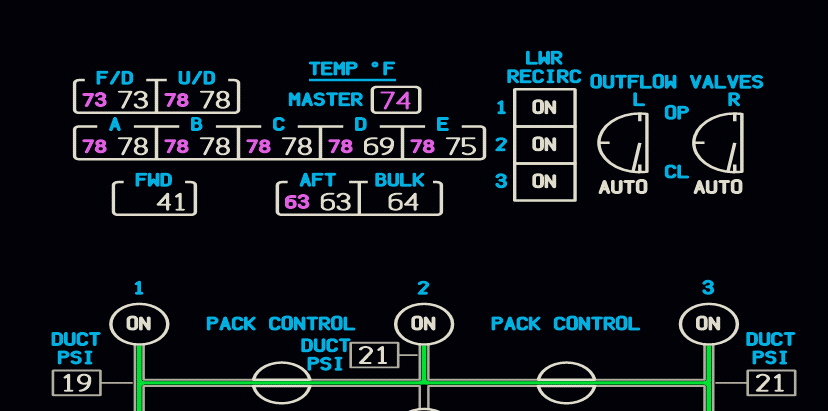Click the L label above left outflow valve
The width and height of the screenshot is (828, 411).
(x=639, y=99)
